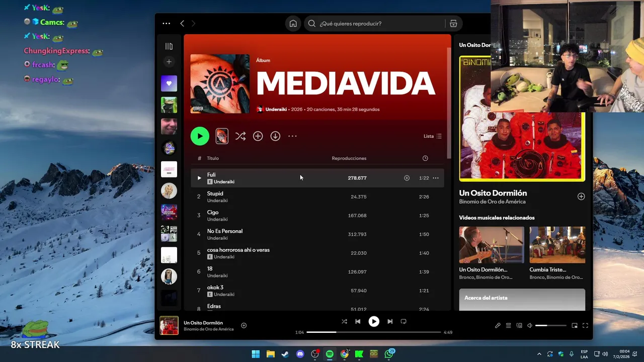The image size is (644, 362).
Task: Open the three-dot Spotify app menu
Action: pyautogui.click(x=166, y=24)
